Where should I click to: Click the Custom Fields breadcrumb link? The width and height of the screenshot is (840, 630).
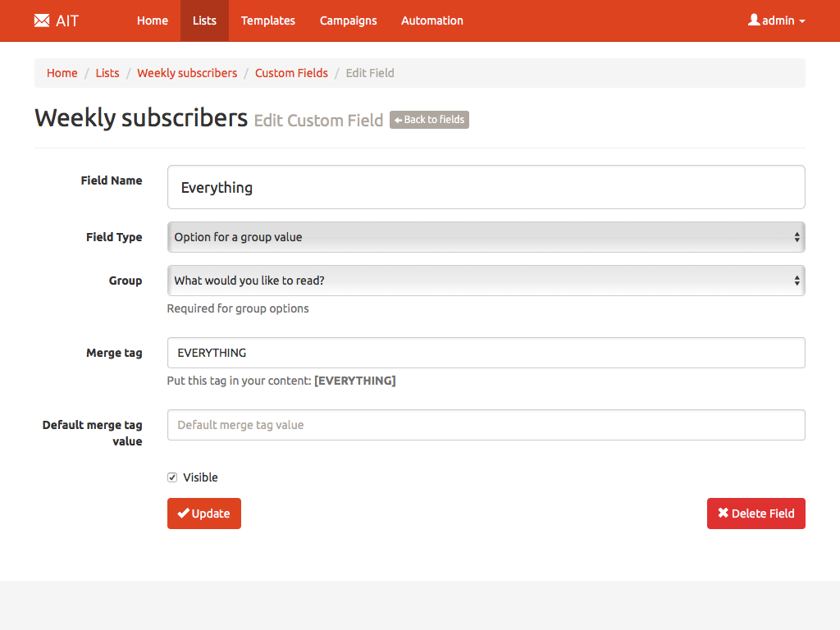(291, 73)
